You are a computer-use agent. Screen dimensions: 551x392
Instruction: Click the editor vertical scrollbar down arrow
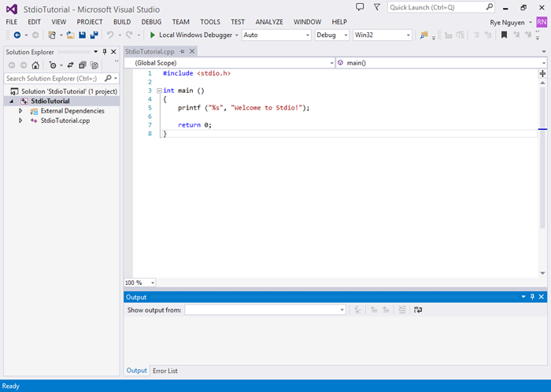[x=542, y=273]
